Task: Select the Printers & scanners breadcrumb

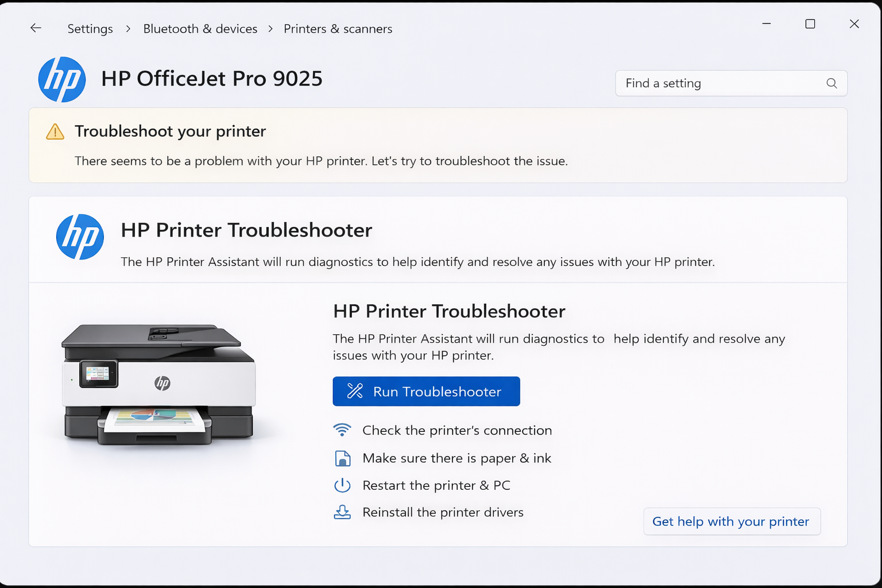Action: click(338, 28)
